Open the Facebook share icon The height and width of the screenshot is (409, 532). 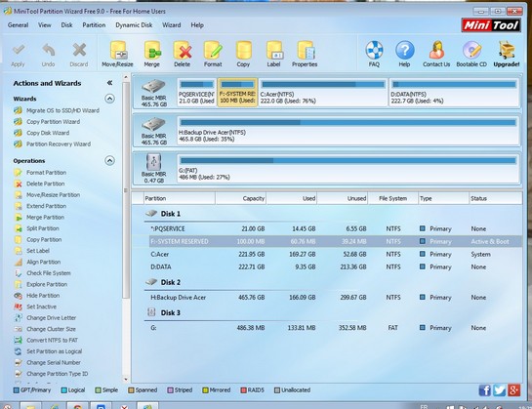pyautogui.click(x=484, y=390)
